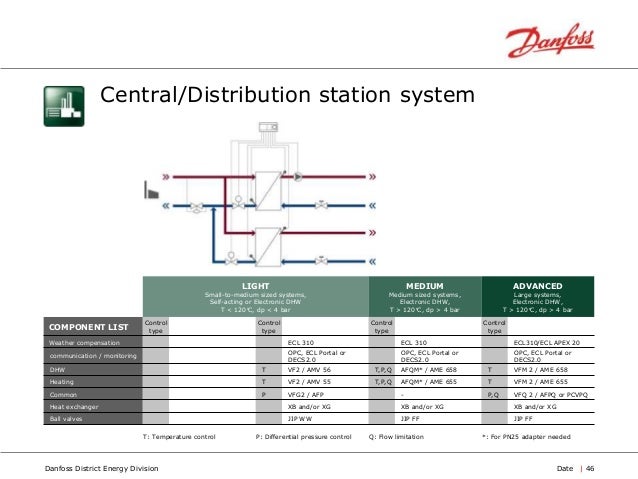This screenshot has width=638, height=479.
Task: Select the upper heat exchanger symbol
Action: [x=268, y=191]
